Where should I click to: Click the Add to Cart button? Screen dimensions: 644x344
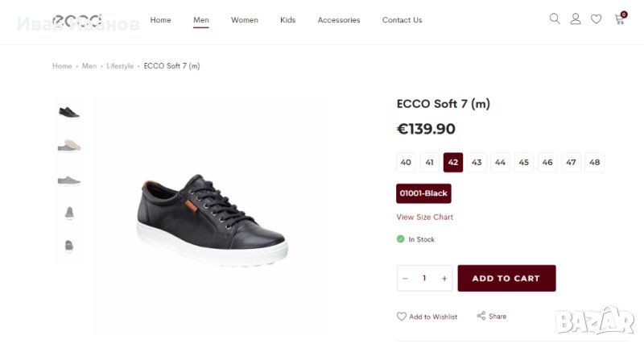point(506,279)
